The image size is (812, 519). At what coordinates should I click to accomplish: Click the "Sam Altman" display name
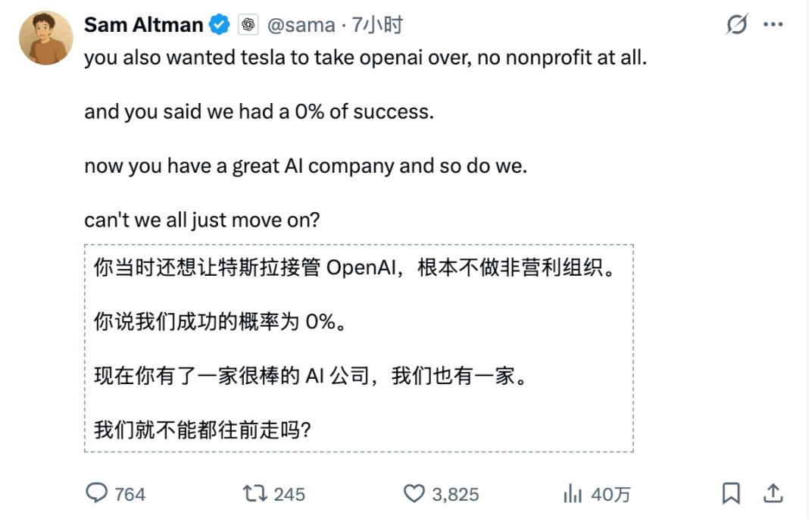tap(143, 25)
